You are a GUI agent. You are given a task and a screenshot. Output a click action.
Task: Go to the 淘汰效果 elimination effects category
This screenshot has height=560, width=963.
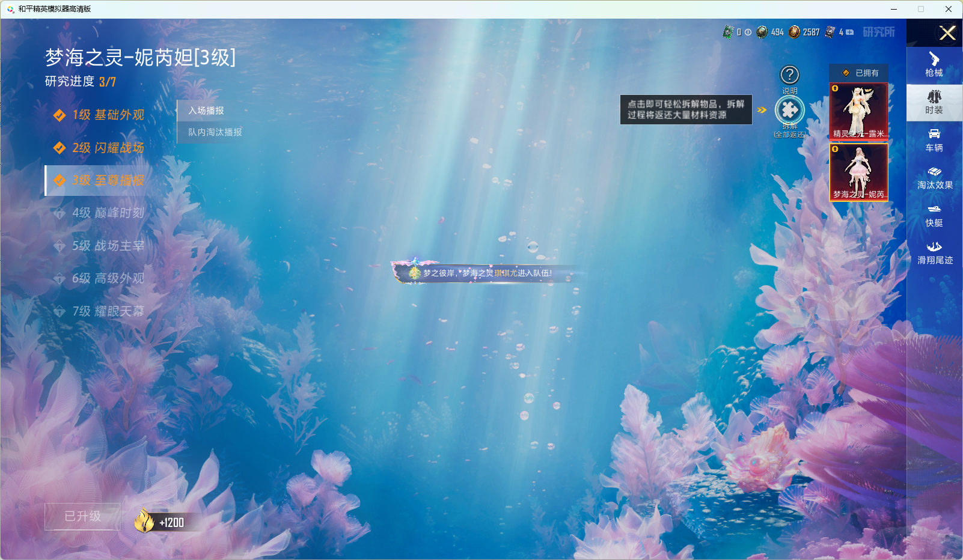pos(934,178)
